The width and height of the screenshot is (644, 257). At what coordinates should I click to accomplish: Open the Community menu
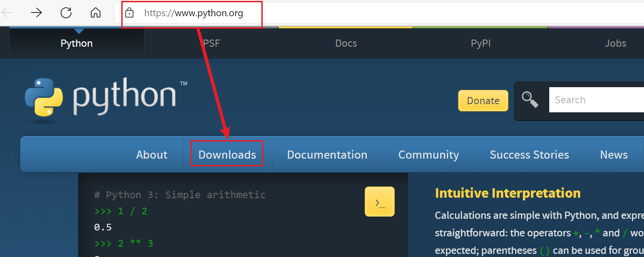coord(428,155)
